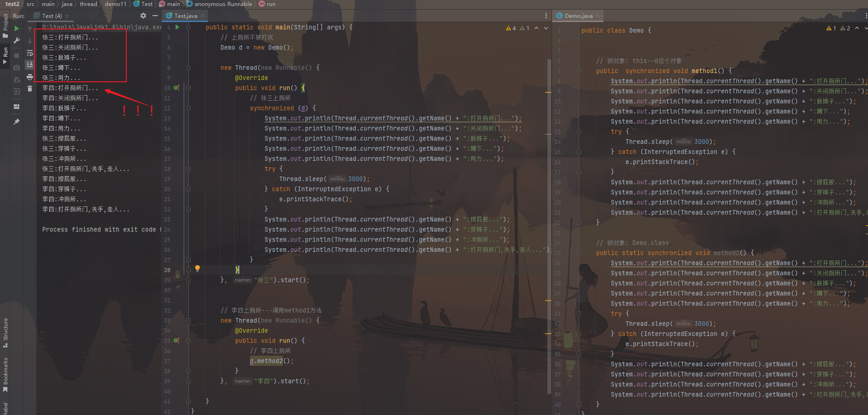Click 'anonymous Runnable' in the breadcrumb bar

223,4
